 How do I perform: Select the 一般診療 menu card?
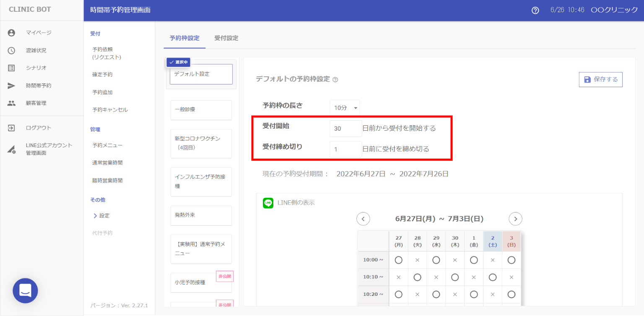pos(201,110)
